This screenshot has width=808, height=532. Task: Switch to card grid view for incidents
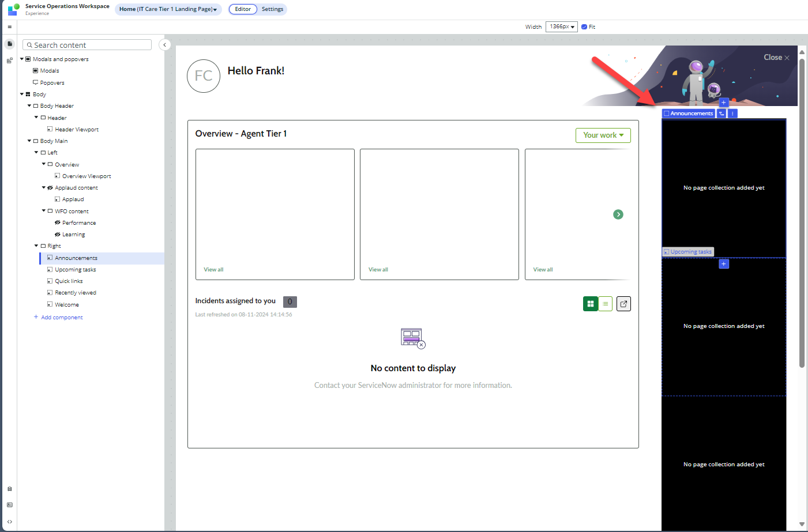click(591, 304)
